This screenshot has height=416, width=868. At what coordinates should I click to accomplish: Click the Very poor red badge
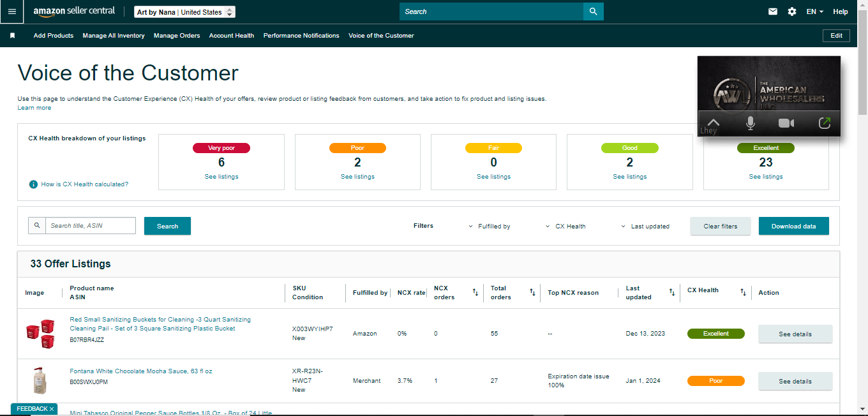point(221,148)
